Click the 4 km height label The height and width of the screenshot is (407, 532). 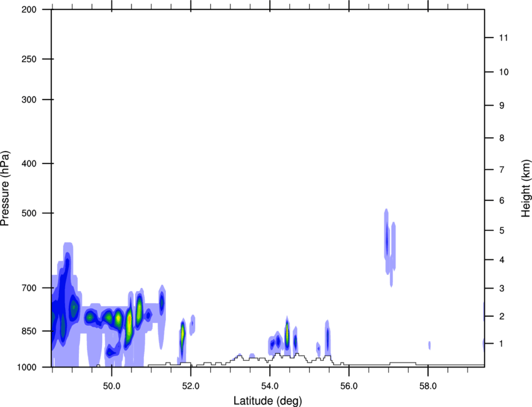[502, 260]
